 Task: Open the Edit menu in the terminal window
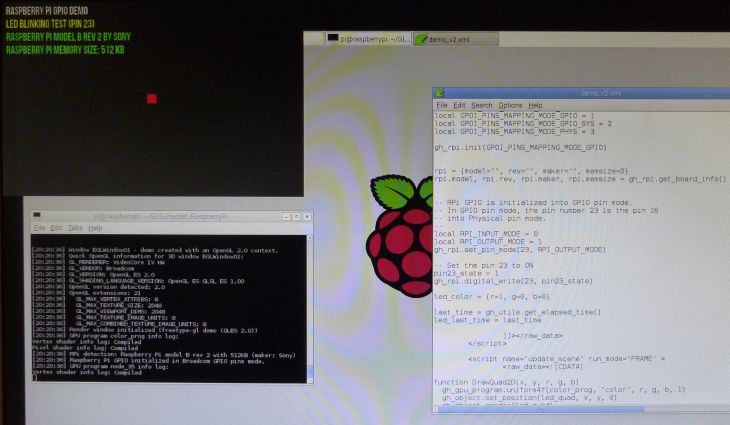click(56, 228)
